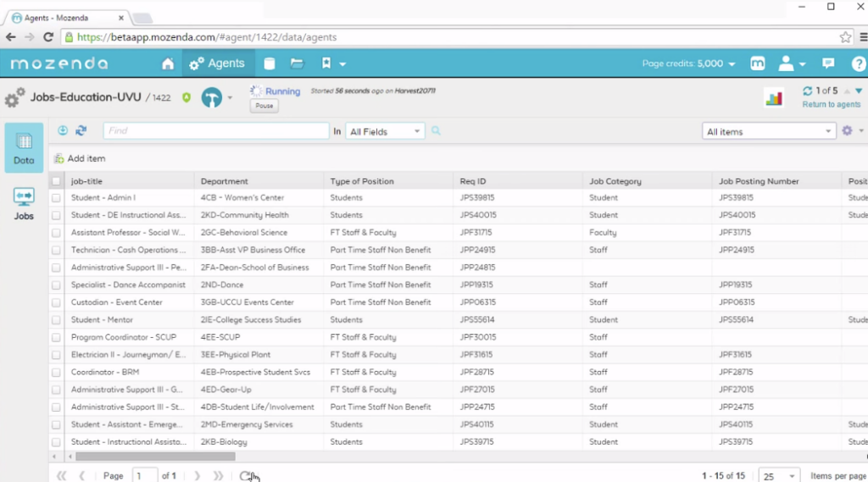The width and height of the screenshot is (868, 482).
Task: Open the All Fields dropdown
Action: pos(385,131)
